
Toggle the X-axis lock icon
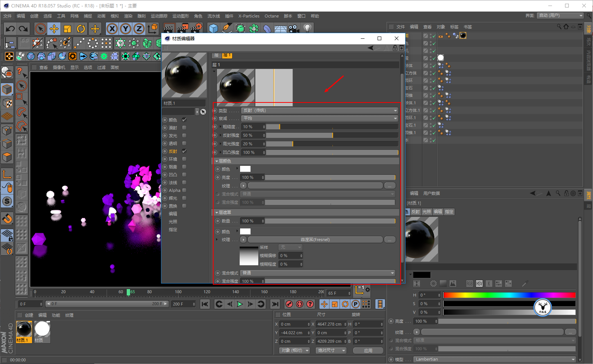(x=112, y=29)
